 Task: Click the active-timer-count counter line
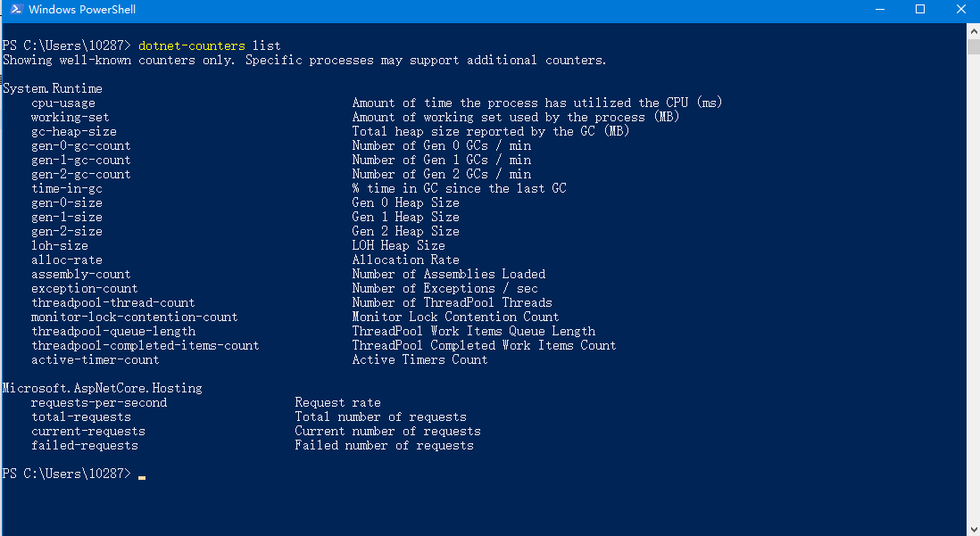[x=94, y=359]
